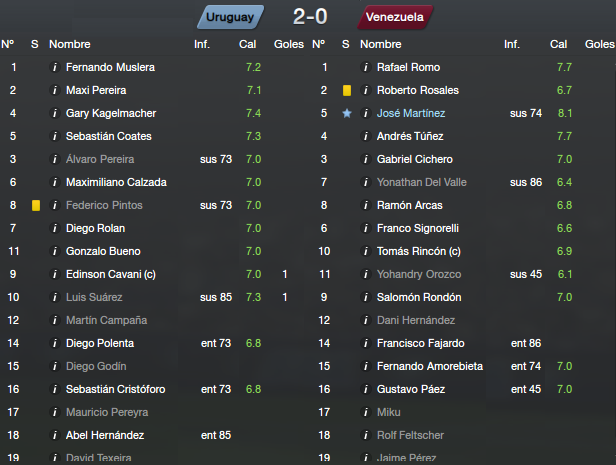Open info icon for Abel Hernández
Viewport: 616px width, 465px height.
55,436
